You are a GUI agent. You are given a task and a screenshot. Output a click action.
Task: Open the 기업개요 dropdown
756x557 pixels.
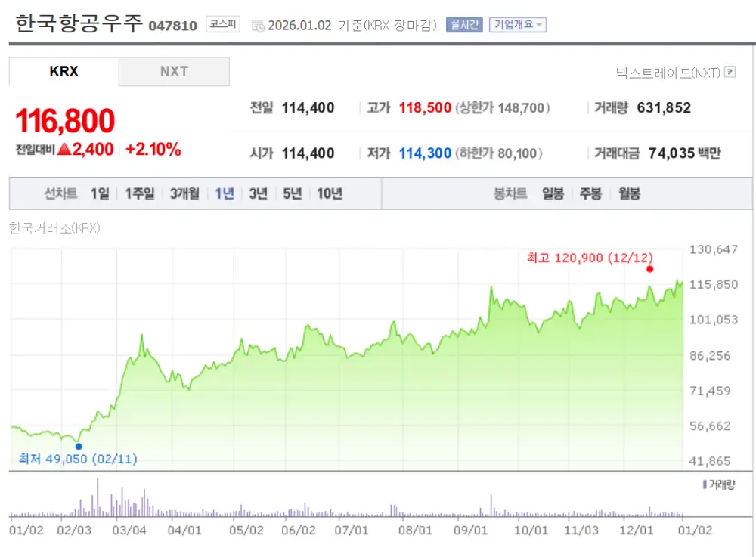(x=518, y=25)
